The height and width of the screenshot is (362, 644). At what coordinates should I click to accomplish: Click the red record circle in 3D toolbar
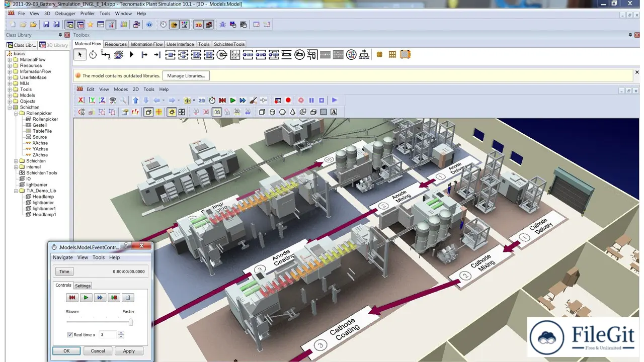288,101
